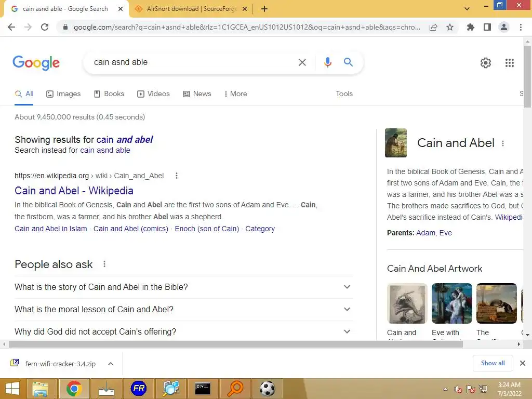532x399 pixels.
Task: Open Cain and Abel - Wikipedia result
Action: click(x=74, y=191)
